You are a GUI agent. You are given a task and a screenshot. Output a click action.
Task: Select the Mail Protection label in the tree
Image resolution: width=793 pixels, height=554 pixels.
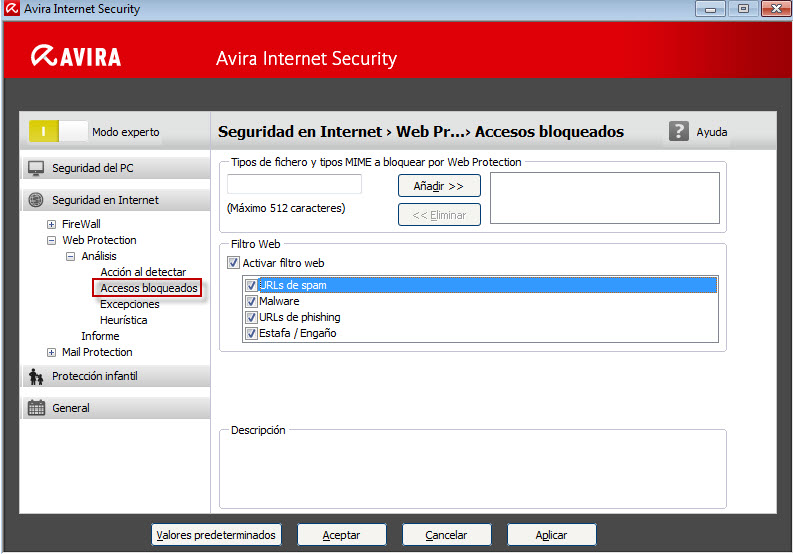click(97, 353)
